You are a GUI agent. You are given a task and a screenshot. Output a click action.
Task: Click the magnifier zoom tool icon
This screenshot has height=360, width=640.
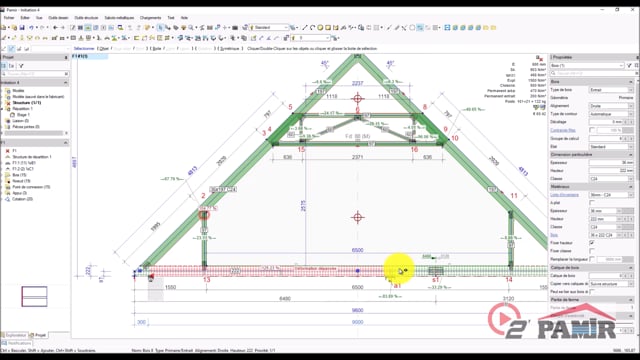pyautogui.click(x=191, y=28)
